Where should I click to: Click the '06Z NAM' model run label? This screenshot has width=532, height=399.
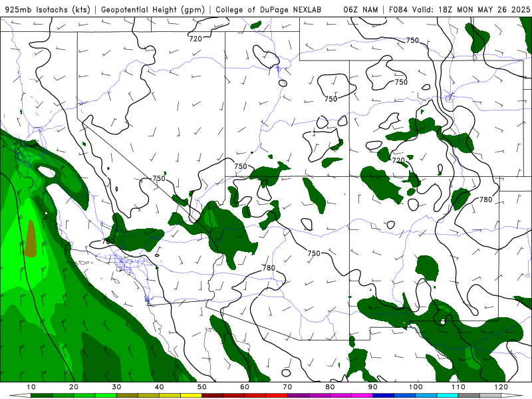(360, 10)
